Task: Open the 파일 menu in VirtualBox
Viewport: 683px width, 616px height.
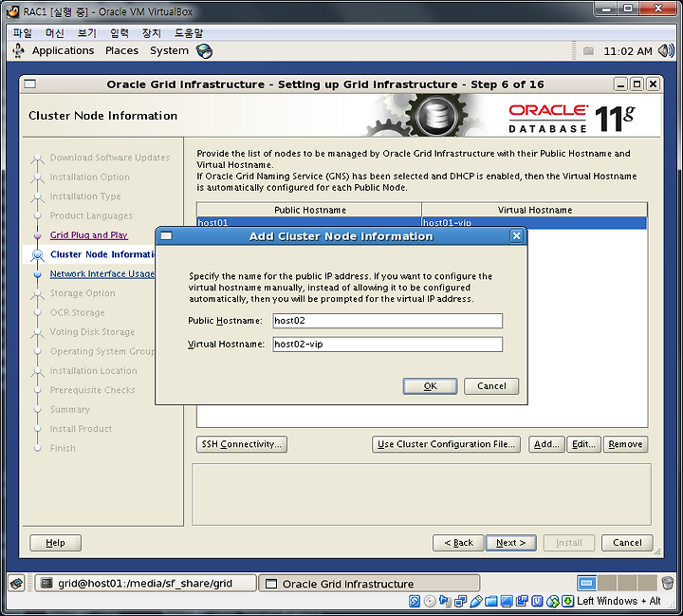Action: (x=23, y=33)
